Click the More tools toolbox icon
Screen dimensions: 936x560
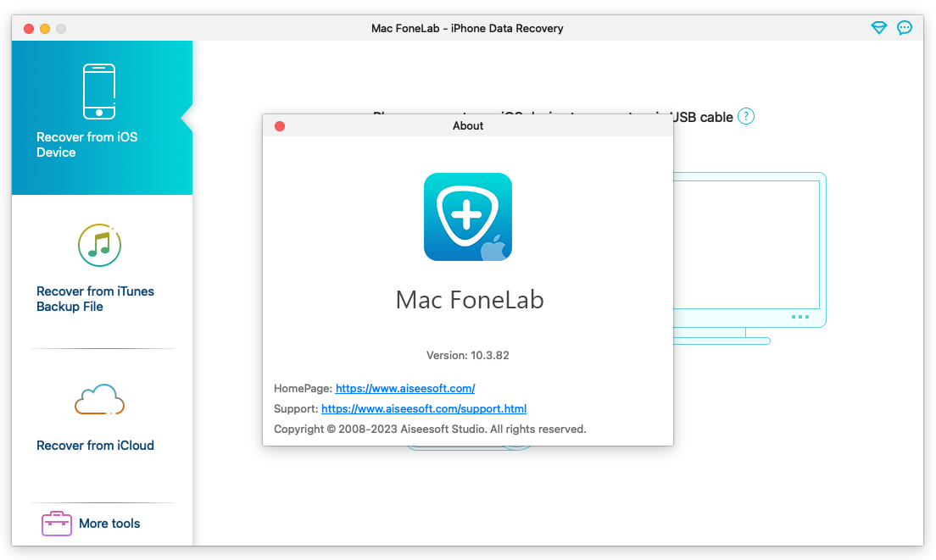tap(57, 523)
